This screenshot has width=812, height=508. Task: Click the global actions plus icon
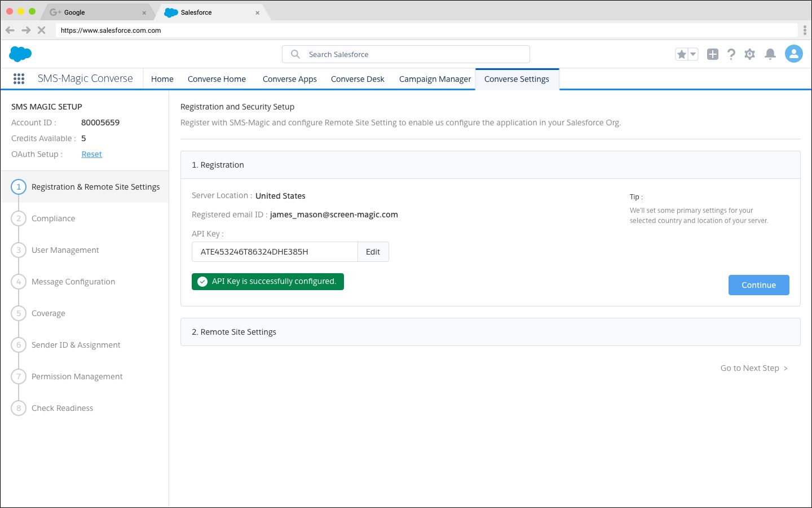click(x=713, y=54)
